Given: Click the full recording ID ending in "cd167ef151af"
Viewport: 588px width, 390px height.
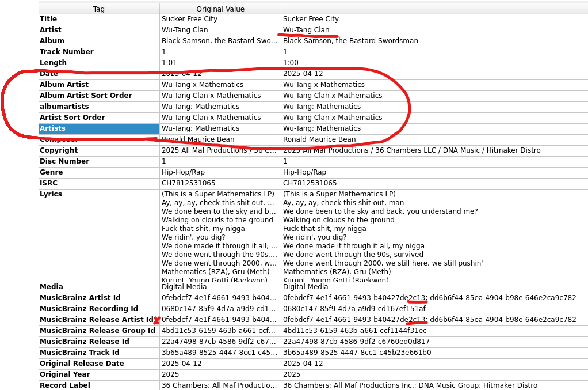Looking at the screenshot, I should click(354, 309).
